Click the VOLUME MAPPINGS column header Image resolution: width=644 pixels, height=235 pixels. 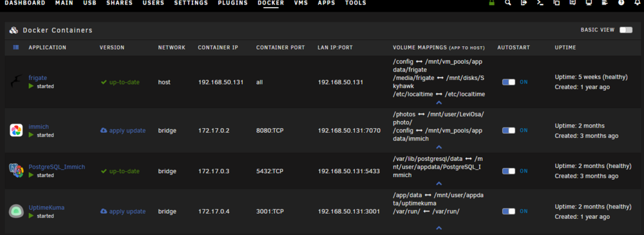pos(439,48)
